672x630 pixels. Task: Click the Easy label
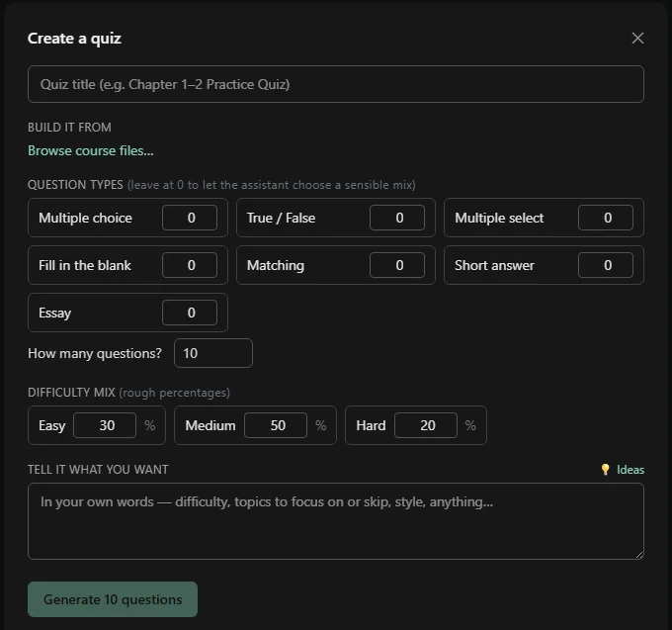point(51,426)
